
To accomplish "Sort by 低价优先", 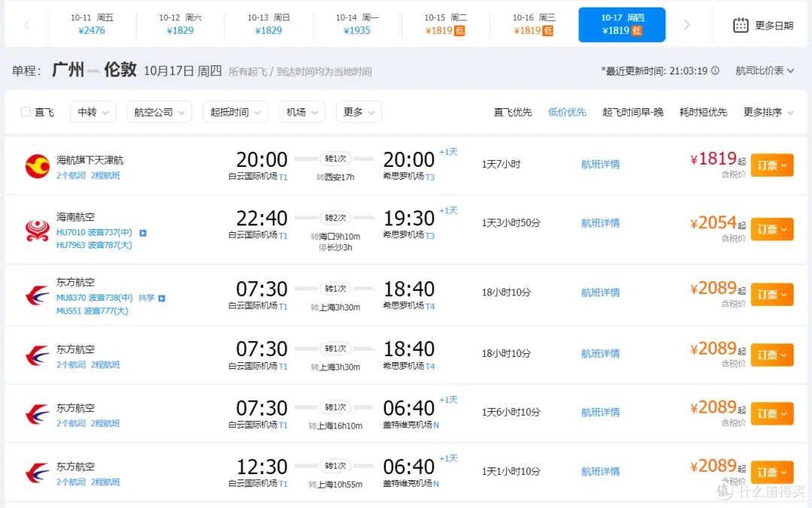I will click(x=567, y=113).
